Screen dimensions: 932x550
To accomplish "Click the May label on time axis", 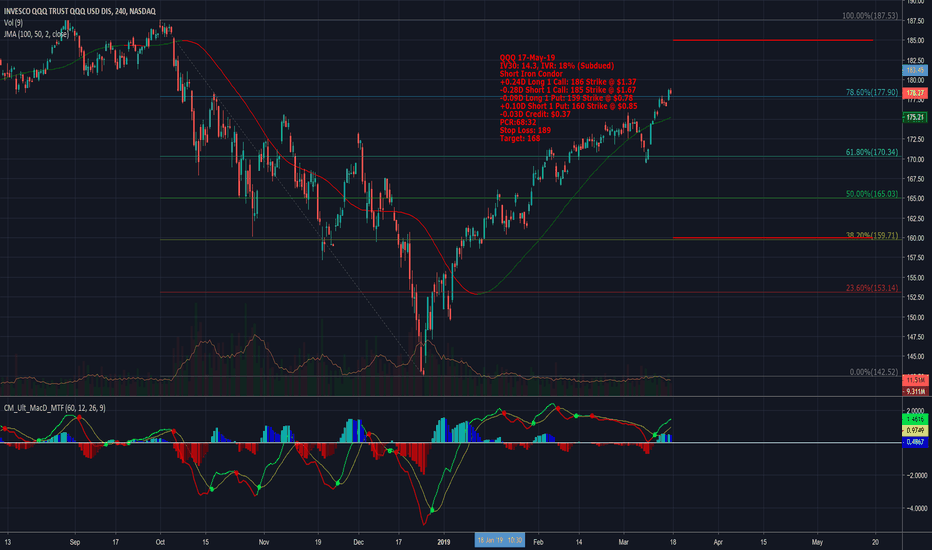I will [817, 542].
